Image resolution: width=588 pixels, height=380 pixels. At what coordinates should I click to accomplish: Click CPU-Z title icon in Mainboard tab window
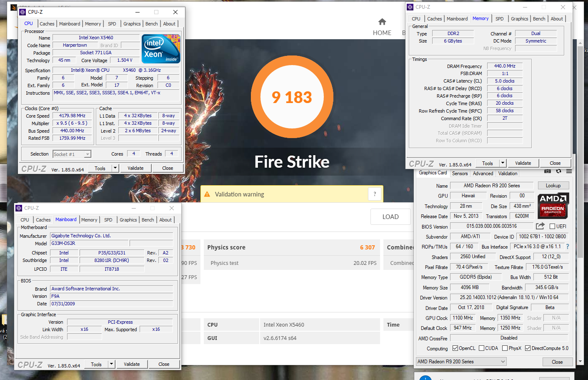19,208
